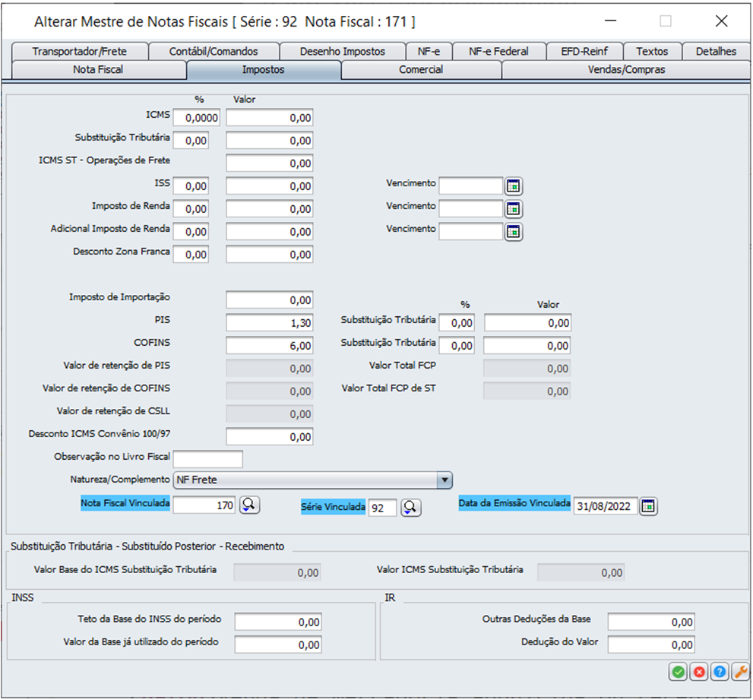Viewport: 753px width, 700px height.
Task: Focus the Observação no Livro Fiscal field
Action: click(x=208, y=459)
